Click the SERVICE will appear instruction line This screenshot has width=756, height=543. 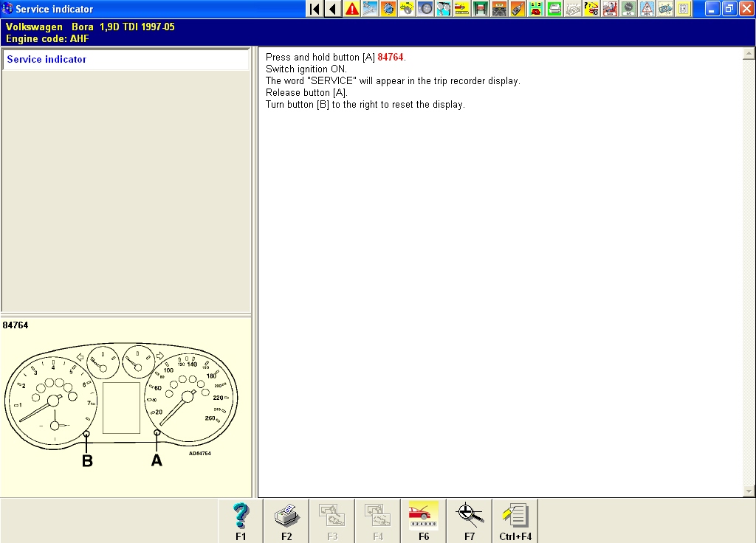pos(393,81)
